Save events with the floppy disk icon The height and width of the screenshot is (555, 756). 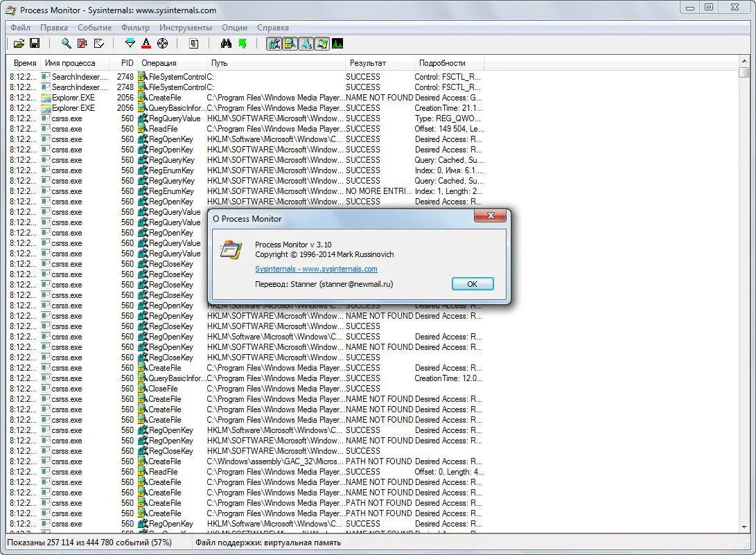(x=35, y=44)
